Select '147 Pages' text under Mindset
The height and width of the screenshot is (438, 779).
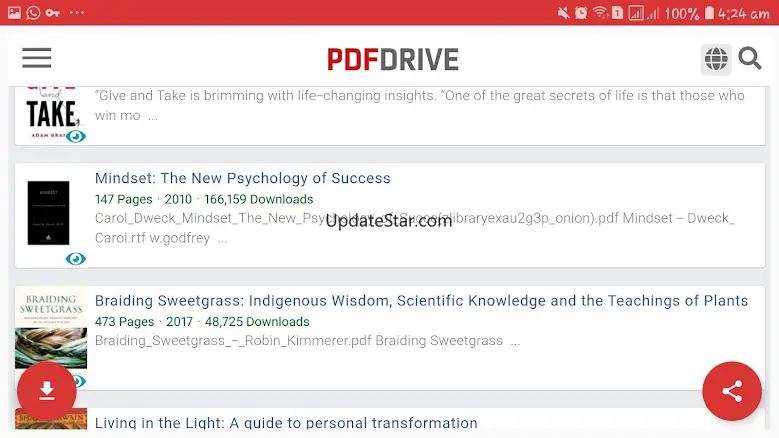[x=124, y=200]
